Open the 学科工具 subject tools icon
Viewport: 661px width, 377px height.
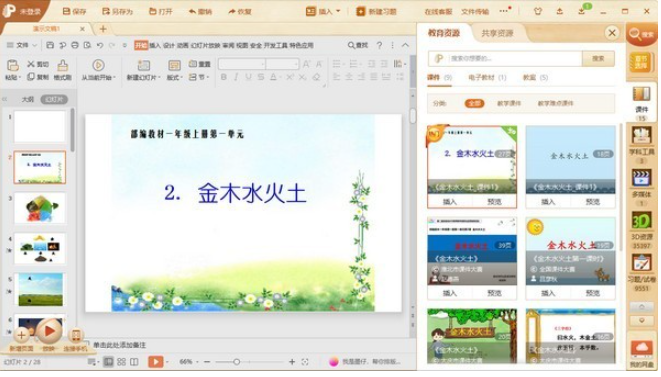tap(641, 136)
